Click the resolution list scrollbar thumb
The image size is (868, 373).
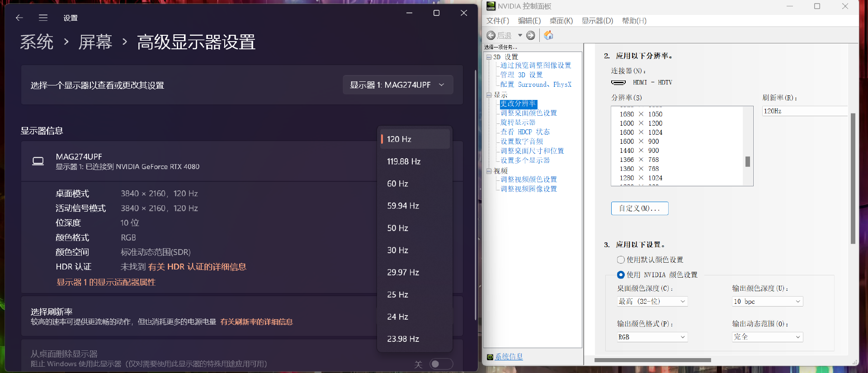tap(748, 161)
